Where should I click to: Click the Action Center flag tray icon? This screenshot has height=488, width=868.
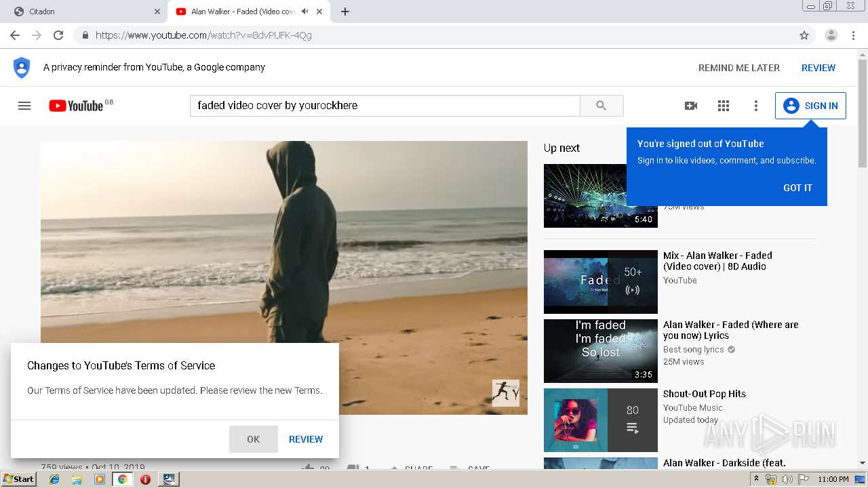(803, 479)
